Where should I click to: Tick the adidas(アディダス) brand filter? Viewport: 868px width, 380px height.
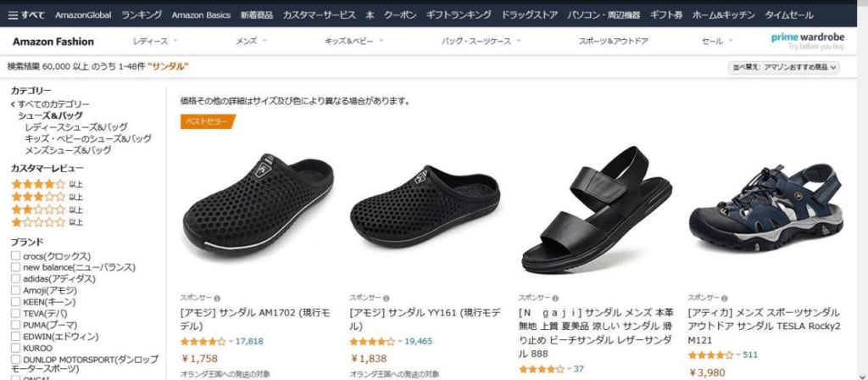pos(16,278)
